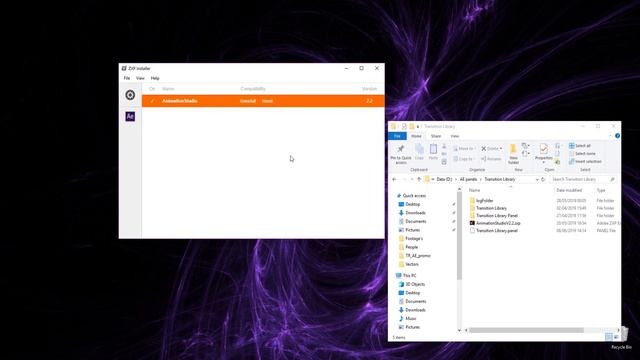Open the Footage's folder in sidebar
The height and width of the screenshot is (360, 640).
coord(414,238)
